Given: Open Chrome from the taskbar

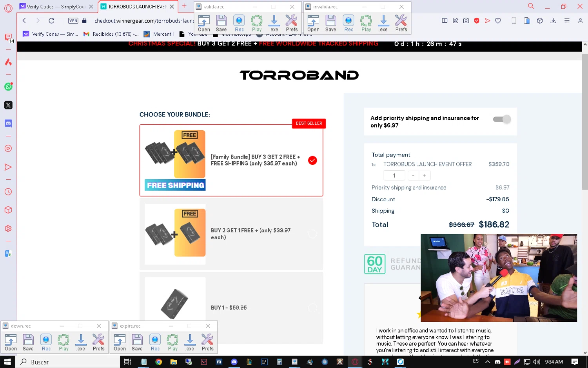Looking at the screenshot, I should click(158, 362).
